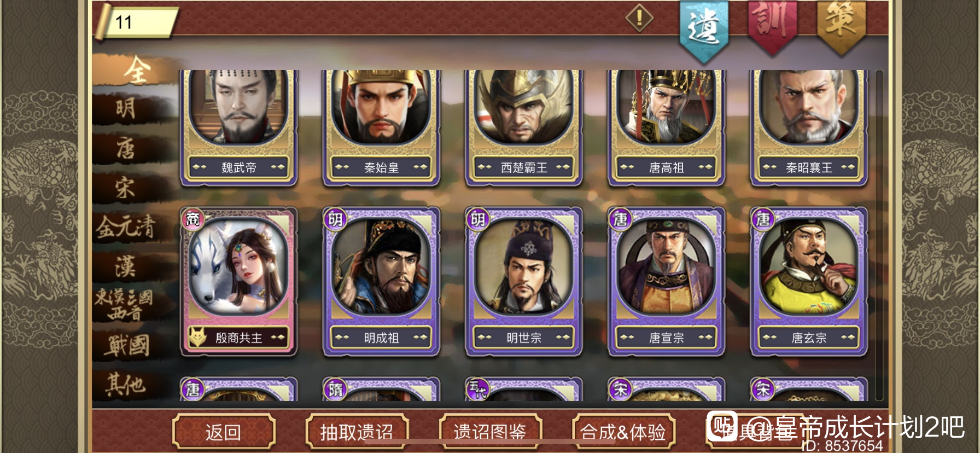Click the 商 dynasty badge on card

pyautogui.click(x=192, y=219)
